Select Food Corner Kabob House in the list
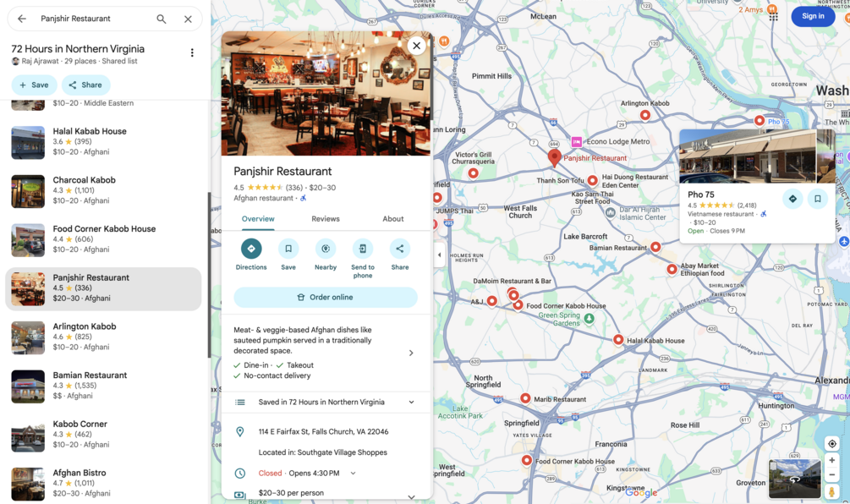 click(103, 239)
